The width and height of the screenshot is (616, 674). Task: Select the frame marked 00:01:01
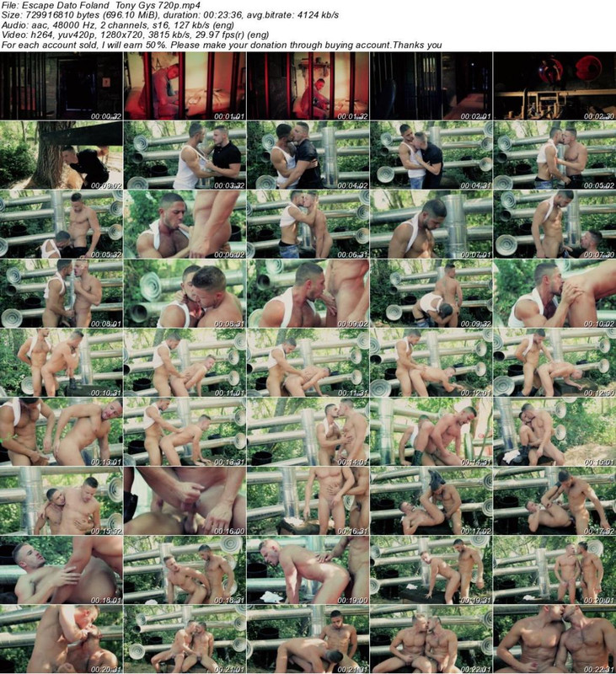click(x=185, y=84)
